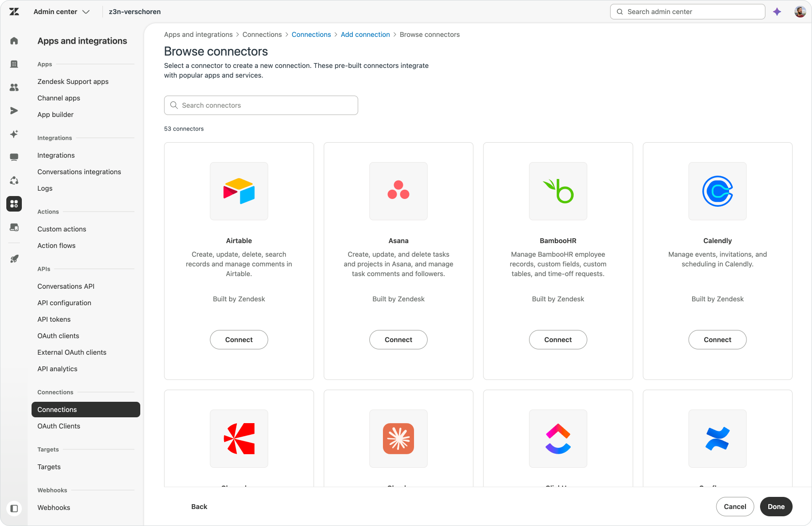Select the Apps and integrations grid icon
This screenshot has height=526, width=812.
[14, 204]
